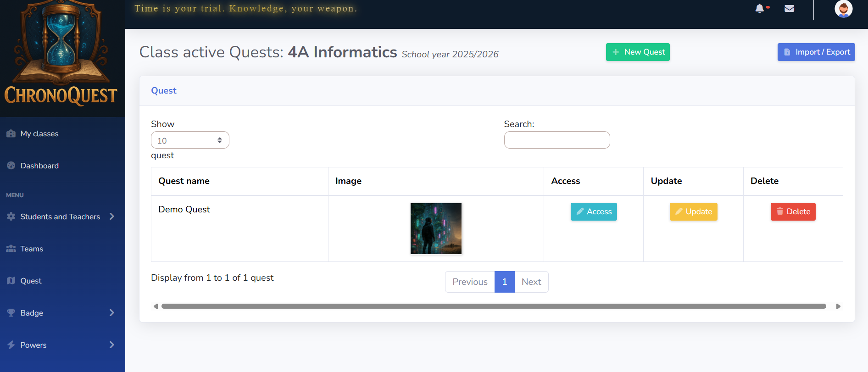Image resolution: width=868 pixels, height=372 pixels.
Task: Click the horizontal table scrollbar
Action: click(494, 306)
